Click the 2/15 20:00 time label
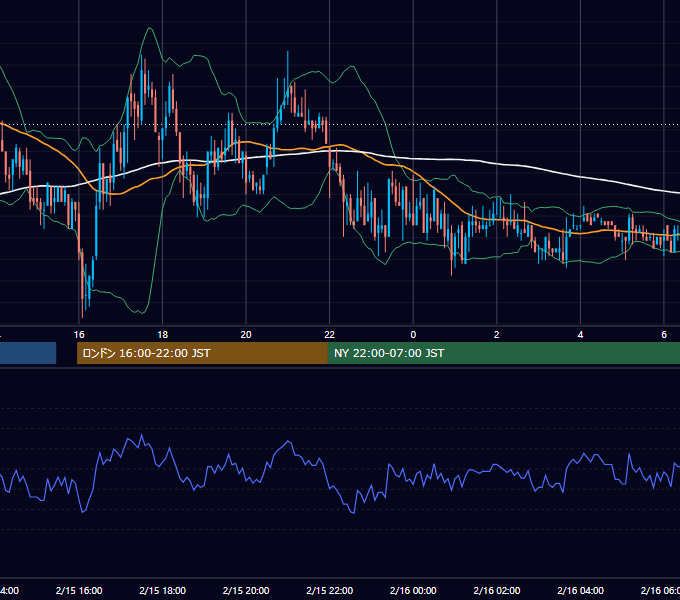 (x=246, y=590)
